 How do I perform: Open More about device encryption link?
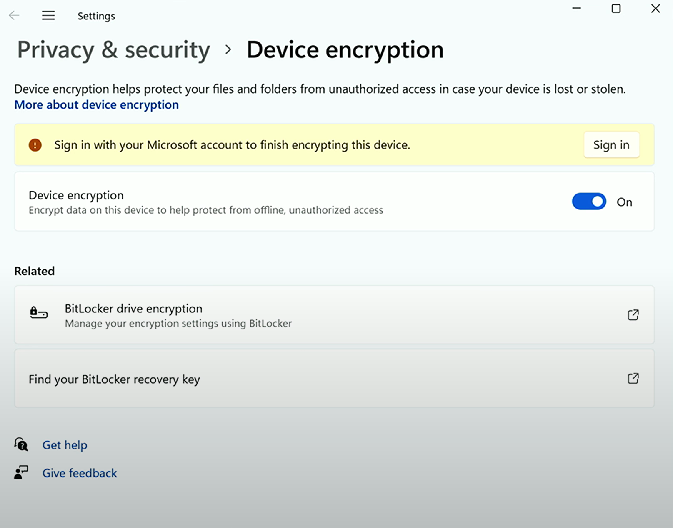(97, 105)
